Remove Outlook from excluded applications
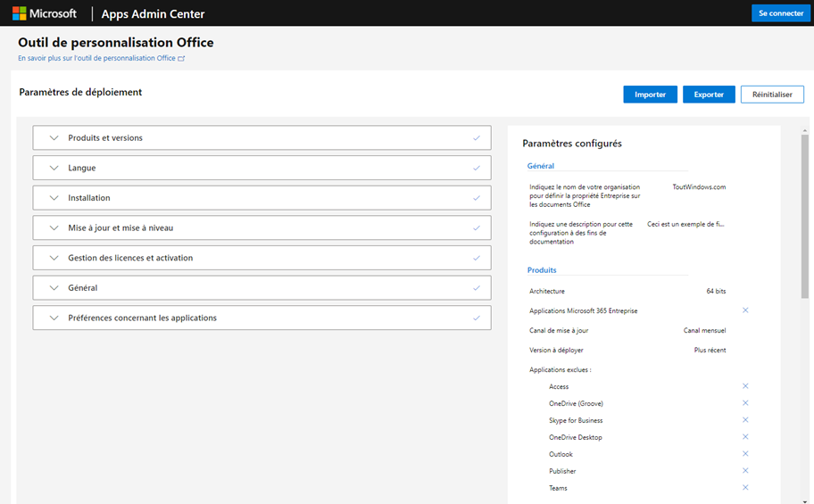Viewport: 814px width, 504px height. [745, 454]
